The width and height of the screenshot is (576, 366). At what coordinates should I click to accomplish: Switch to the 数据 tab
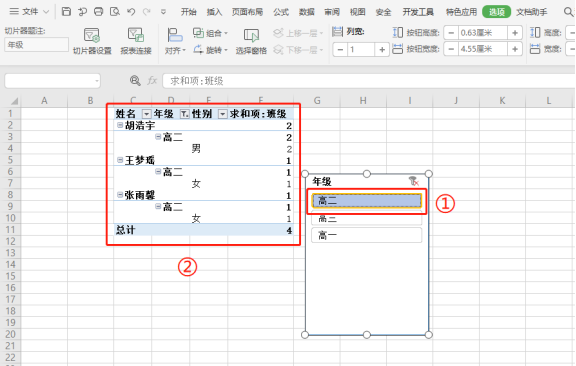tap(307, 12)
